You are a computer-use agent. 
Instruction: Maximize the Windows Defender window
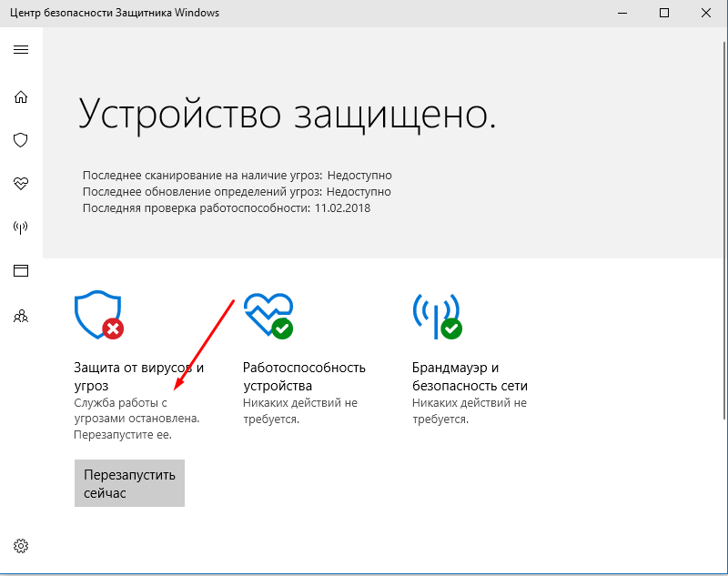coord(664,13)
